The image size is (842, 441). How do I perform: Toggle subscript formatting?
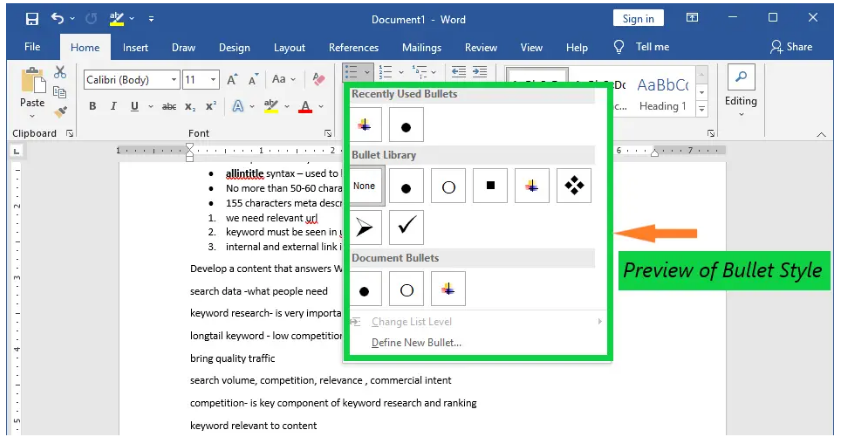(x=190, y=106)
